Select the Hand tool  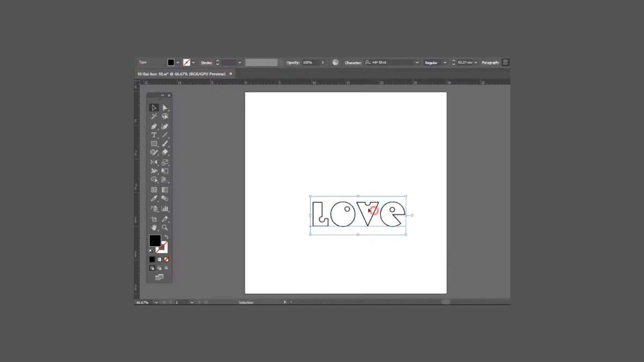point(154,227)
